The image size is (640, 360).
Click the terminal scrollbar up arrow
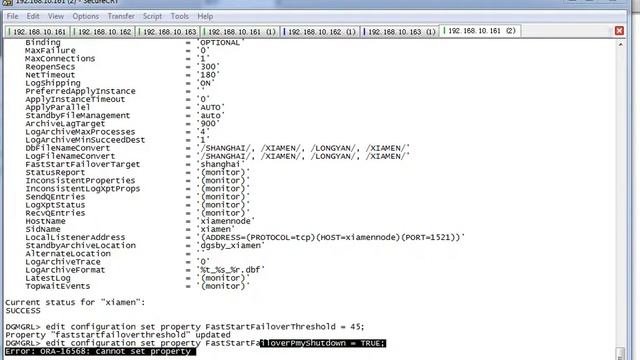(620, 44)
